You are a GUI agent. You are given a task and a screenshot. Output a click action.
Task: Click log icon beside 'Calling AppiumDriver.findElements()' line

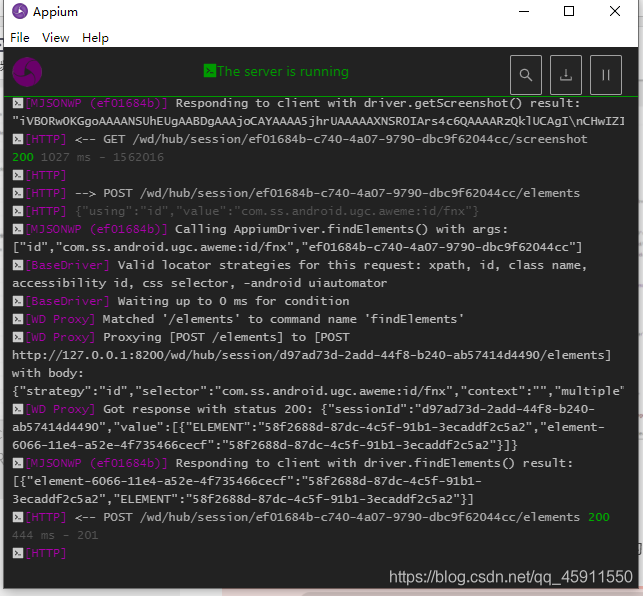click(x=18, y=229)
